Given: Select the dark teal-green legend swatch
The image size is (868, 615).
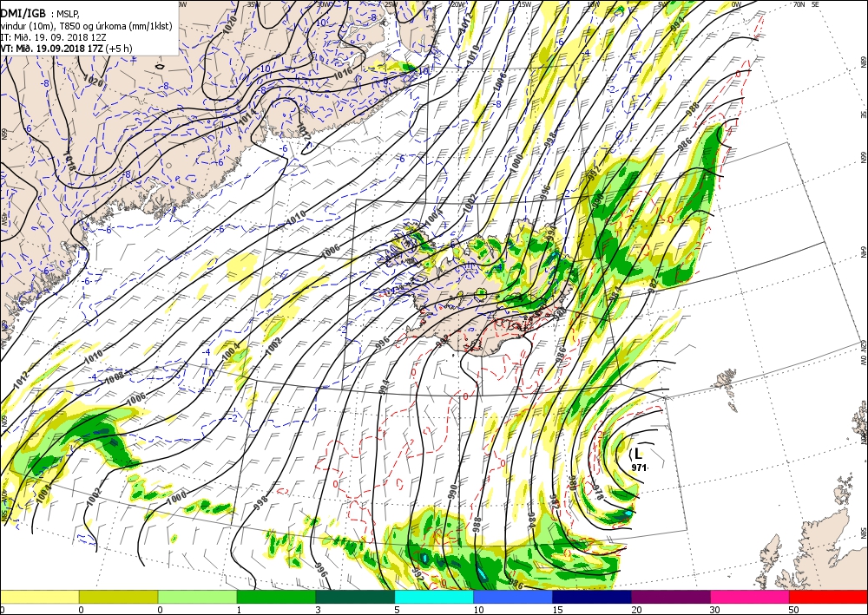Looking at the screenshot, I should (355, 597).
